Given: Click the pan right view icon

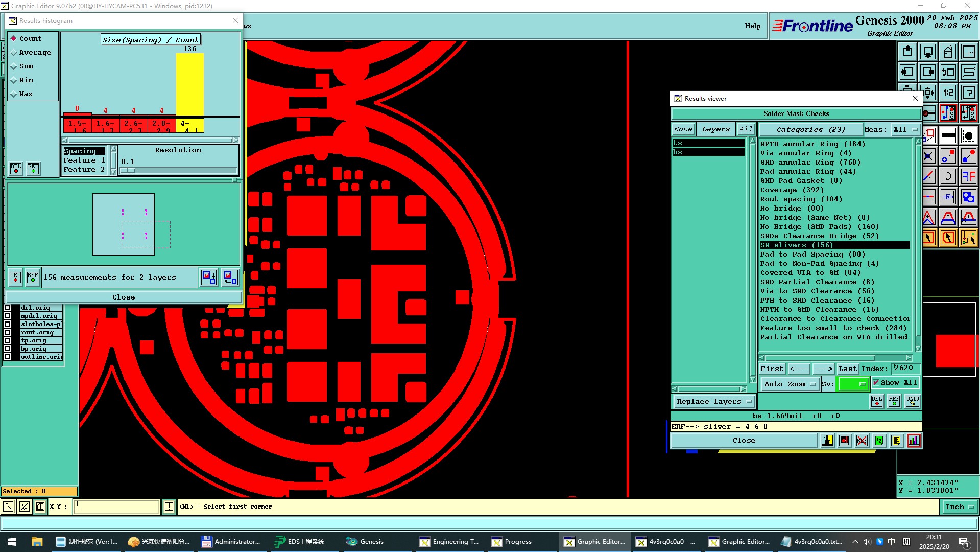Looking at the screenshot, I should pyautogui.click(x=928, y=72).
